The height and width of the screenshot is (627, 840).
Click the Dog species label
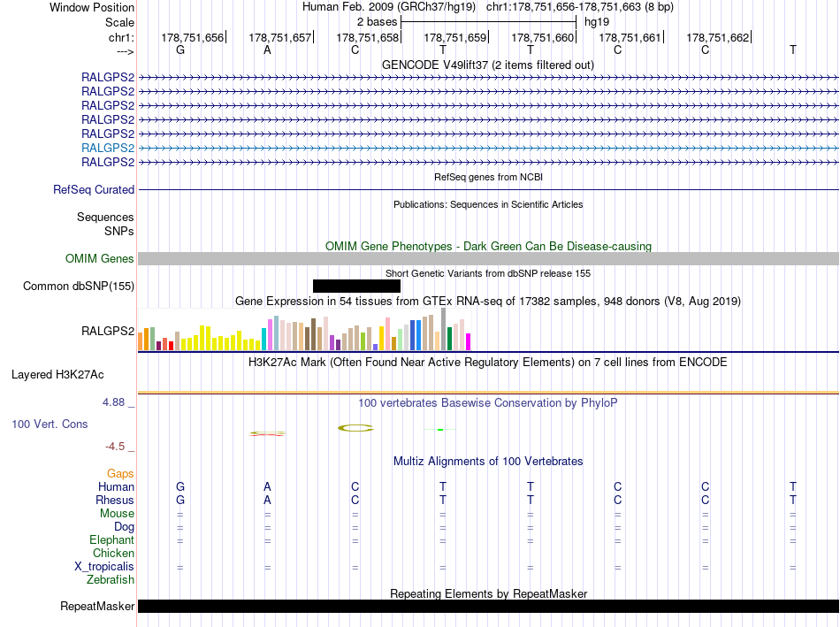coord(125,527)
